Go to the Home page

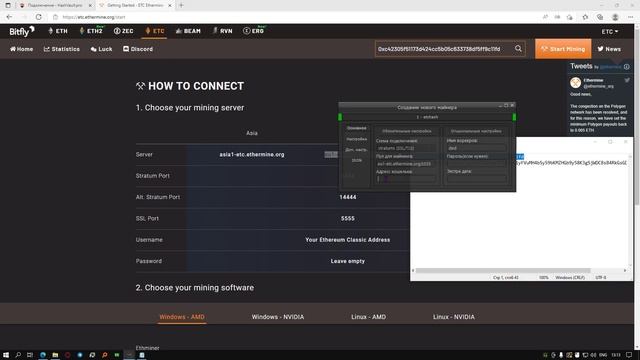(22, 49)
